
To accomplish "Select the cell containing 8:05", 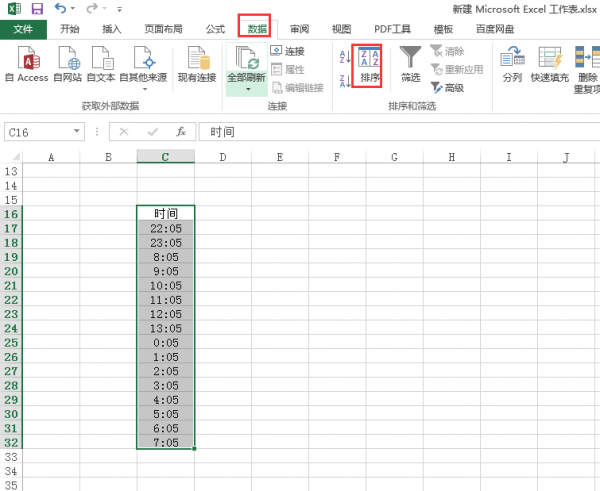I will coord(166,257).
